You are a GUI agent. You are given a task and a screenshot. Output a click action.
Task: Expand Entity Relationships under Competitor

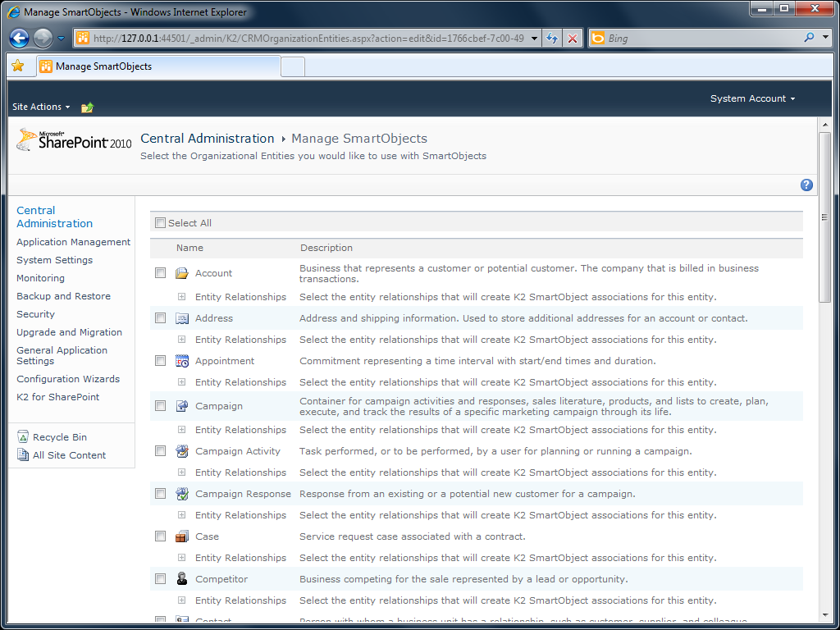[x=181, y=600]
